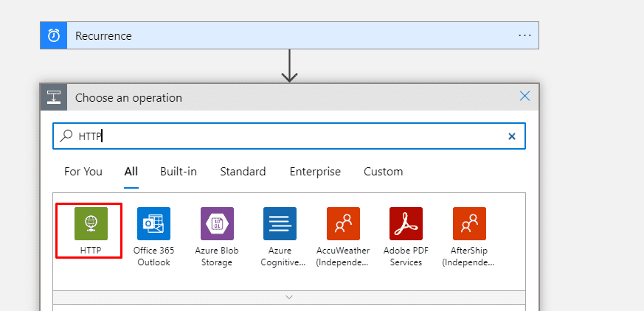The width and height of the screenshot is (644, 311).
Task: Close the Choose an operation panel
Action: pyautogui.click(x=524, y=96)
